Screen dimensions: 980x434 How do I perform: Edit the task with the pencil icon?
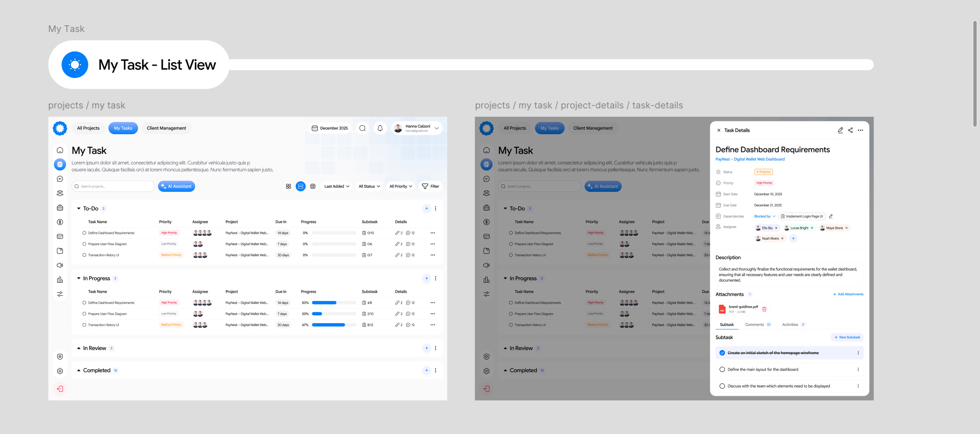840,130
